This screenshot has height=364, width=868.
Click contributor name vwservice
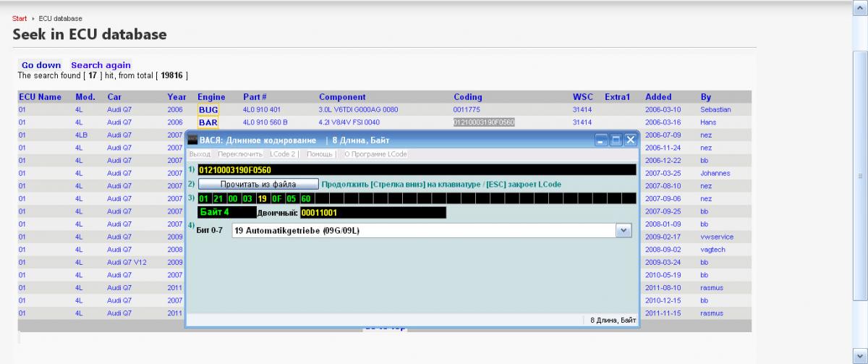717,237
